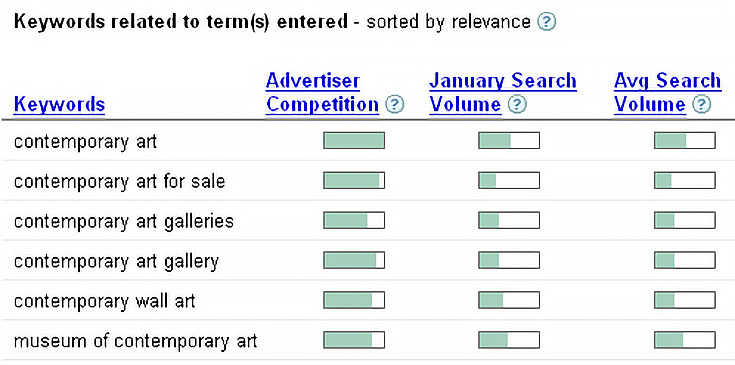The width and height of the screenshot is (735, 365).
Task: Open Advertiser Competition help question mark
Action: pyautogui.click(x=394, y=104)
